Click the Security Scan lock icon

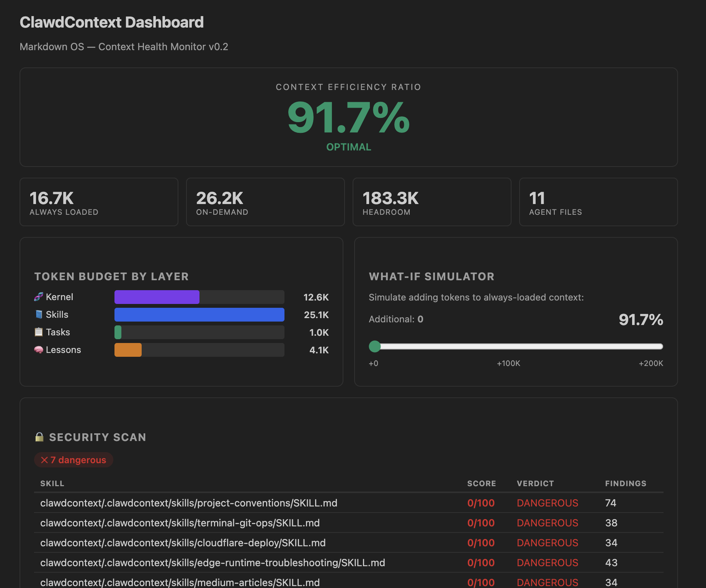point(40,437)
